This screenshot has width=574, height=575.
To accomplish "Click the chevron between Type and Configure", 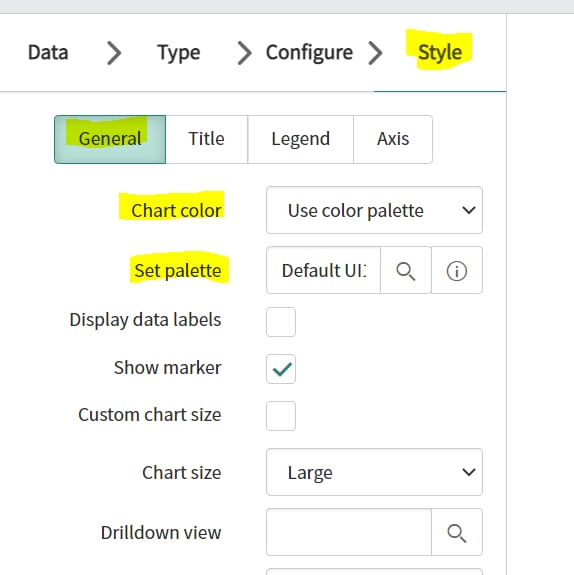I will pos(245,53).
